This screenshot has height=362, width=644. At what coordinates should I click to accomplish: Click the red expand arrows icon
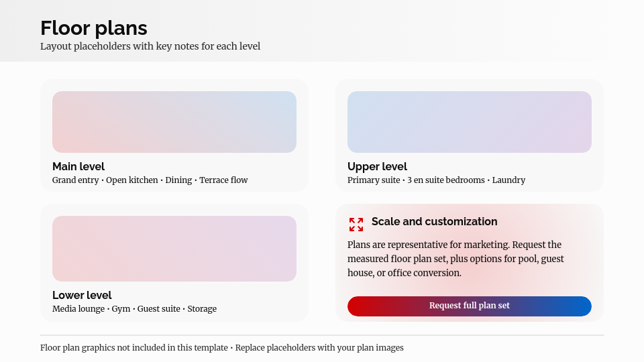point(356,225)
